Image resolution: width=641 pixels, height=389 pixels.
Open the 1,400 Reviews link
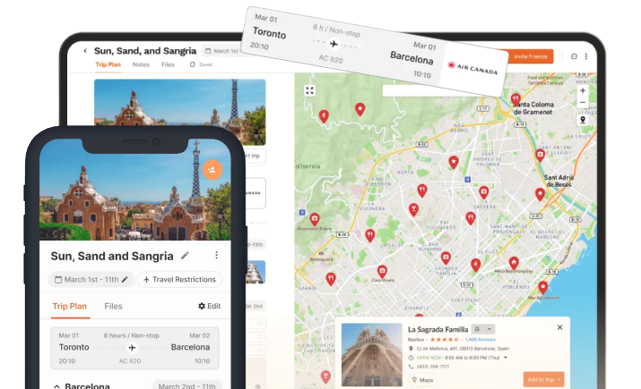480,340
